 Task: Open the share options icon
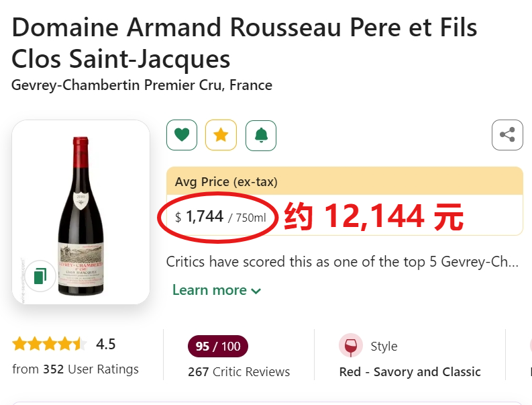(507, 135)
